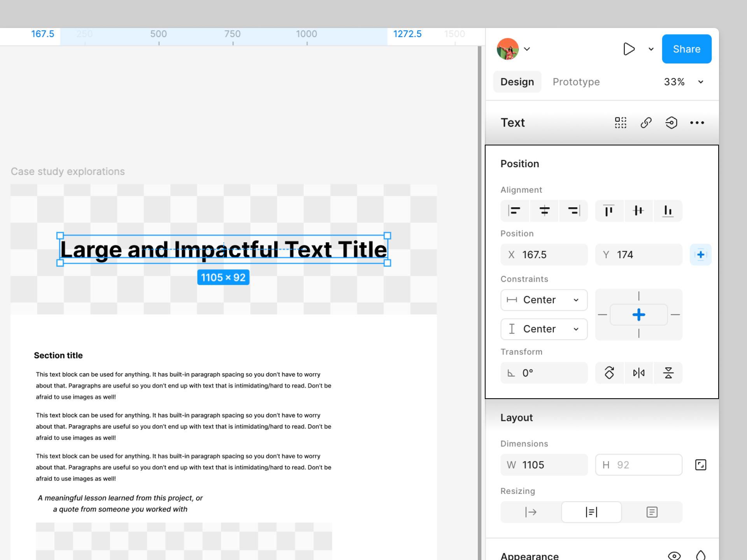This screenshot has width=747, height=560.
Task: Click the align top icon
Action: (x=609, y=211)
